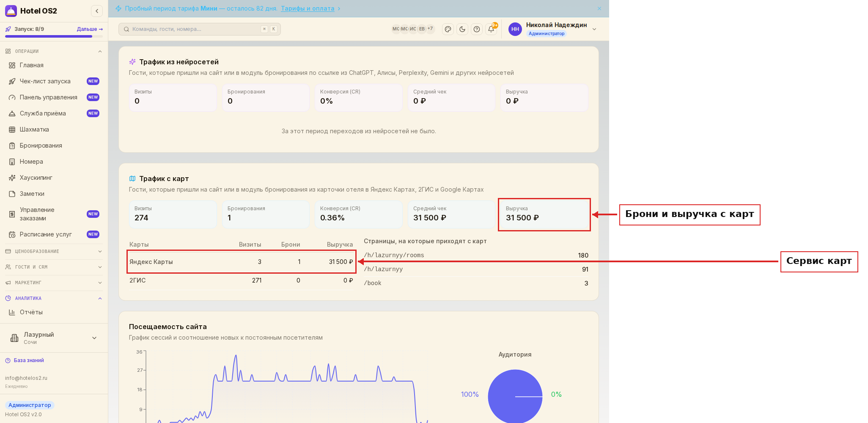The width and height of the screenshot is (868, 423).
Task: Collapse sidebar with the arrow button
Action: click(97, 11)
